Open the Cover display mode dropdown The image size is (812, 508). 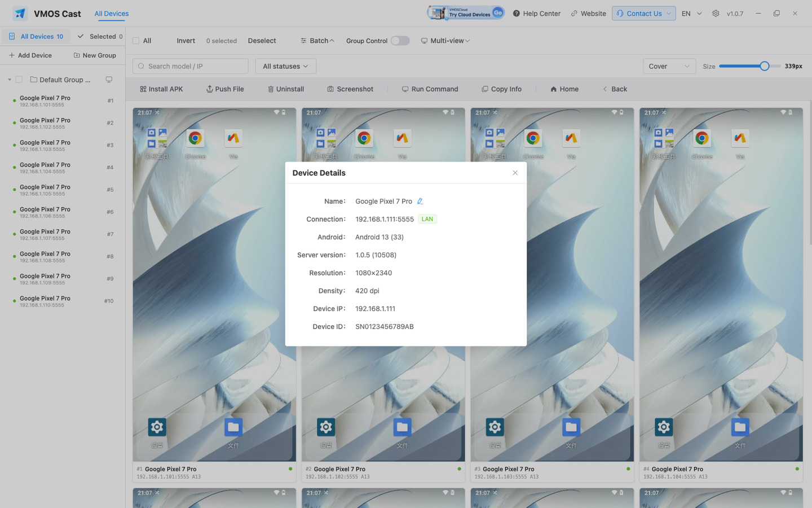pos(669,66)
